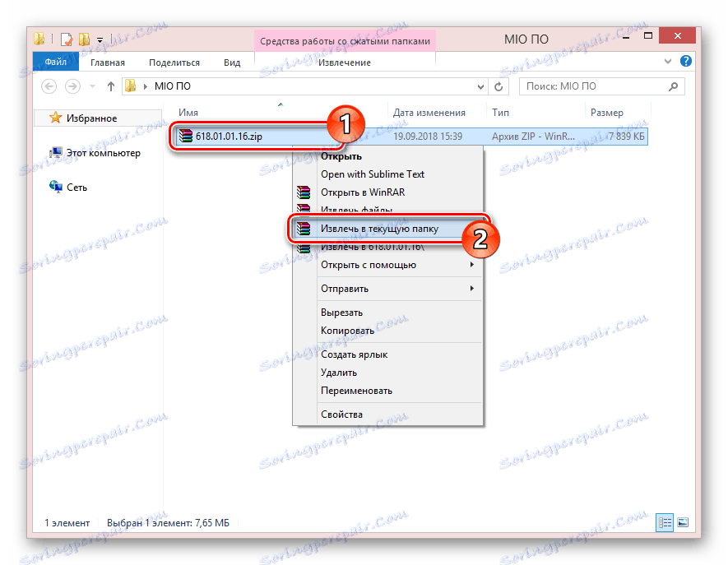Expand the address bar history dropdown

click(x=480, y=87)
